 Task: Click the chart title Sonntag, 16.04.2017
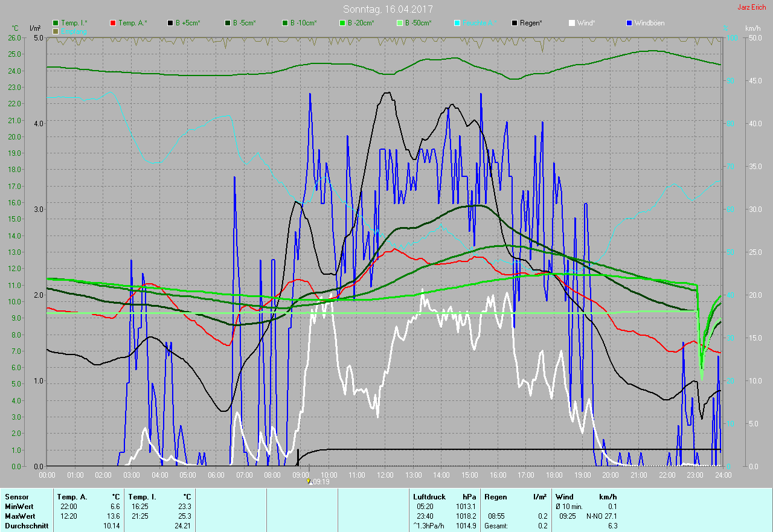click(388, 9)
